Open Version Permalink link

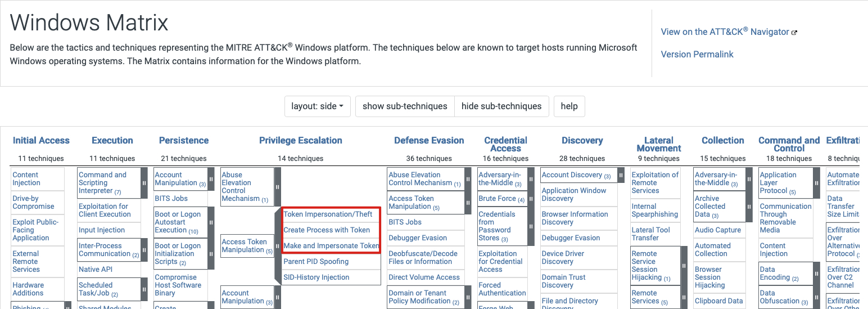tap(697, 55)
